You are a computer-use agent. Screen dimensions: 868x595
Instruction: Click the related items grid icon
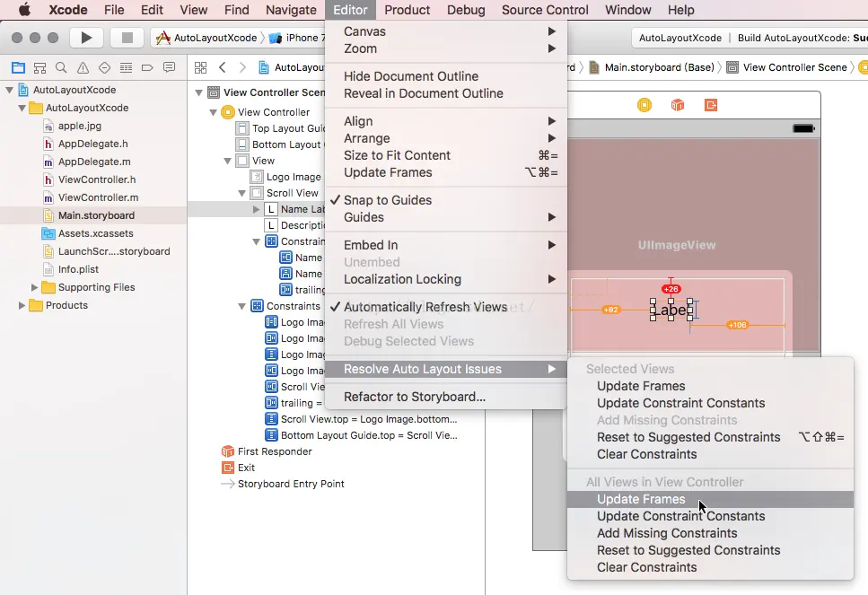click(x=200, y=67)
